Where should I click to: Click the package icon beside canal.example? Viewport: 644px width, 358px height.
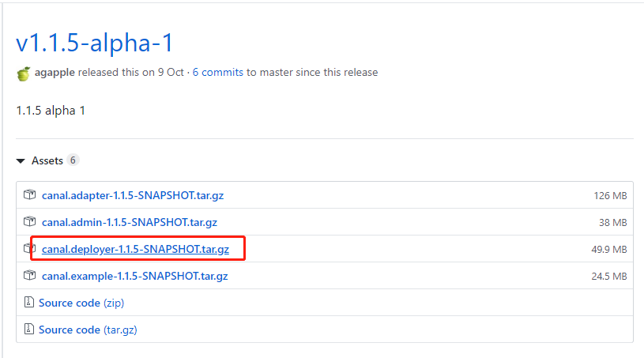(29, 275)
